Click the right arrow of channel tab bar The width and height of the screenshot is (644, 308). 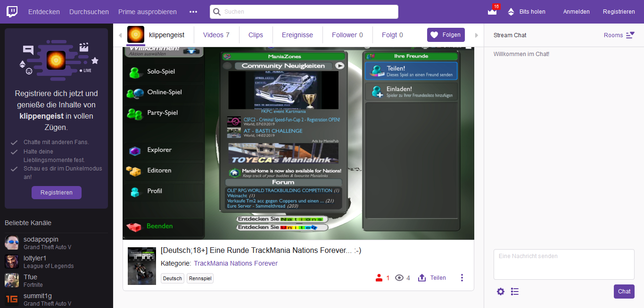click(x=477, y=35)
